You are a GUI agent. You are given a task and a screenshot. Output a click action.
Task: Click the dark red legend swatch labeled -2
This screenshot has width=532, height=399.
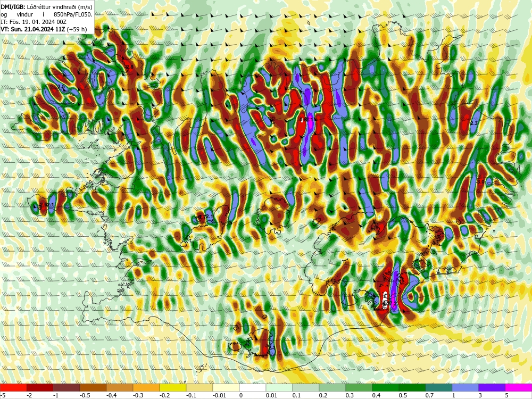tap(40, 387)
